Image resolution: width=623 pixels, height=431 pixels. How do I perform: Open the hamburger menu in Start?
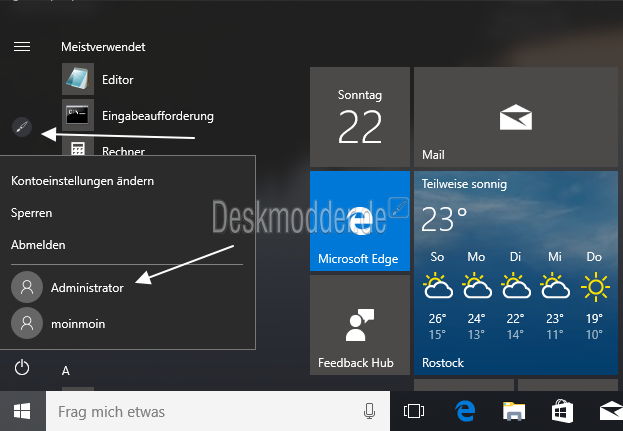22,47
